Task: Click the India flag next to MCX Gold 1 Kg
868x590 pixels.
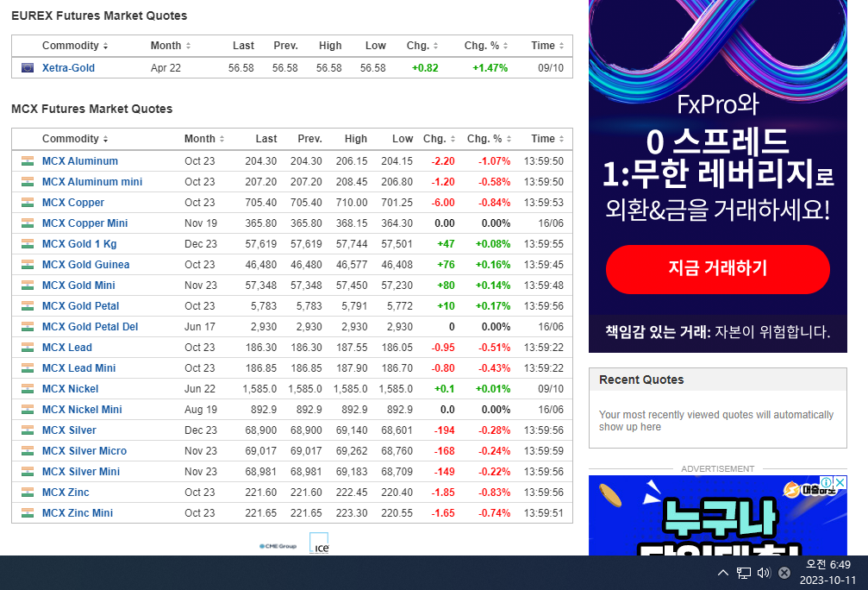Action: [x=27, y=244]
